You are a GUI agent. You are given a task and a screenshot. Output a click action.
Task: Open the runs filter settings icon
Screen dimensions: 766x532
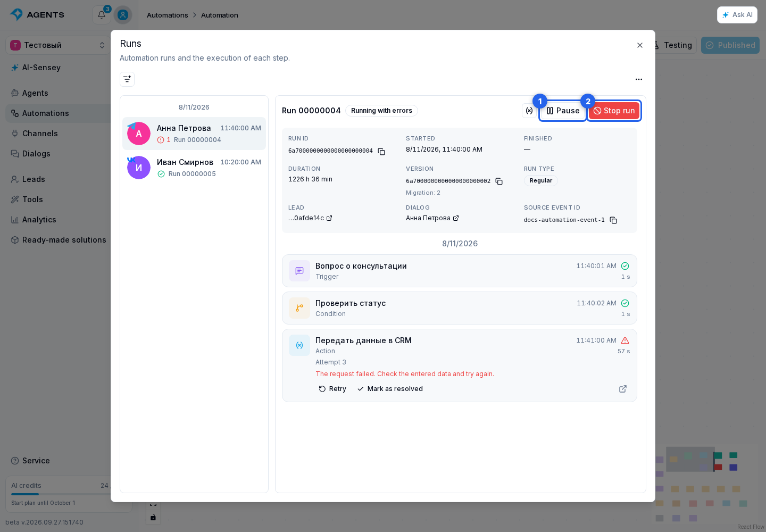[127, 79]
